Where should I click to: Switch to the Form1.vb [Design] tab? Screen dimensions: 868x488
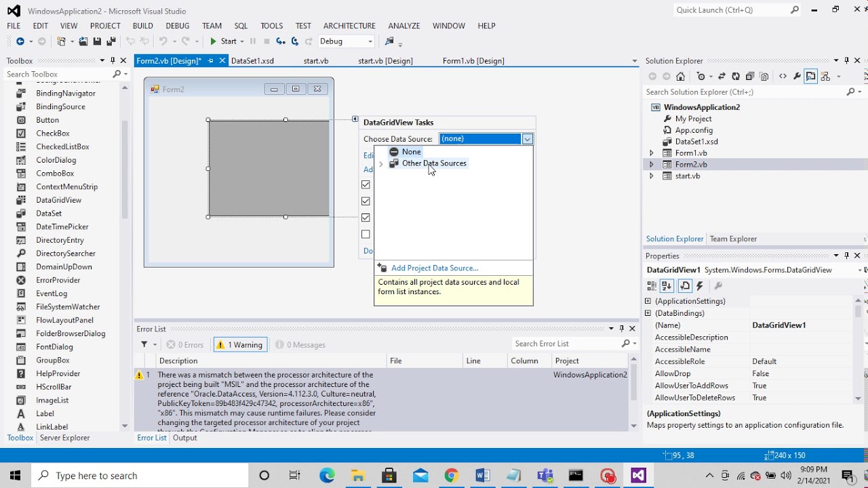(473, 61)
